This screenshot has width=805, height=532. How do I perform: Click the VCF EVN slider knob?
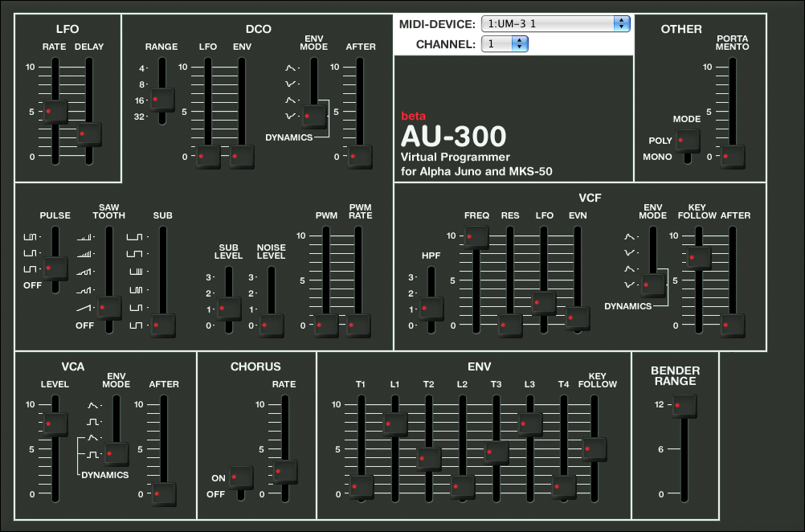(578, 318)
